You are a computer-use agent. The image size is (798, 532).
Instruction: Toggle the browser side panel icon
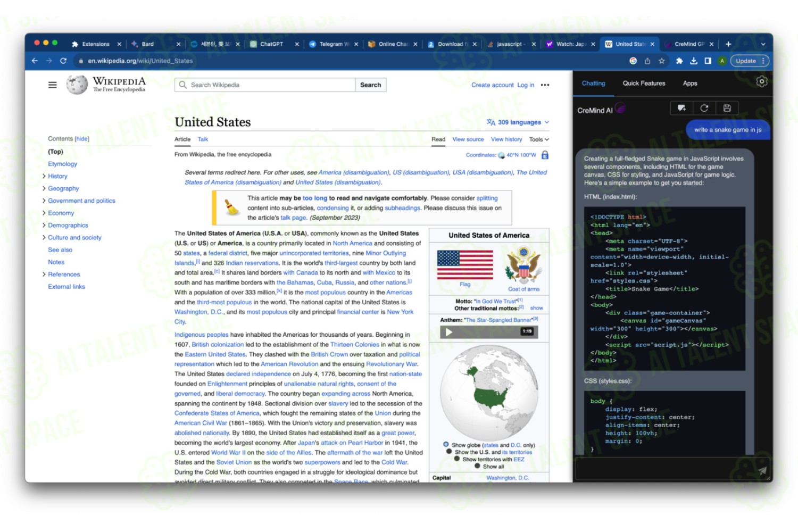click(x=708, y=61)
